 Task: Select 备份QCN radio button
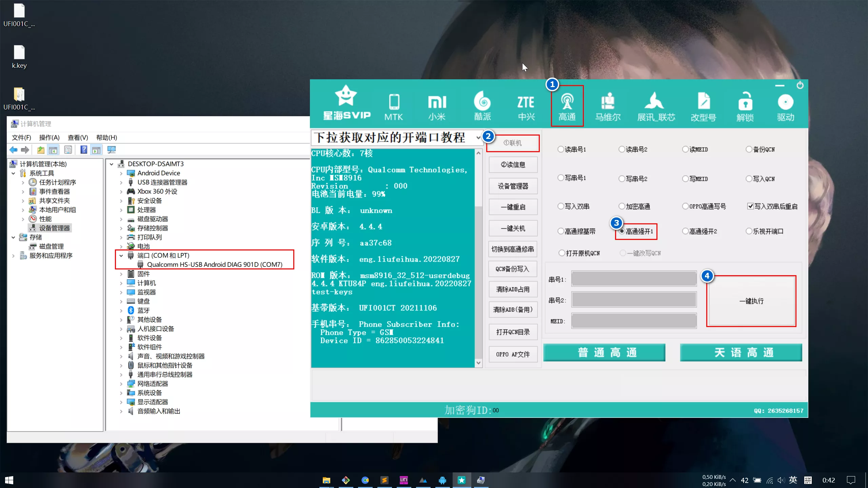click(x=760, y=149)
